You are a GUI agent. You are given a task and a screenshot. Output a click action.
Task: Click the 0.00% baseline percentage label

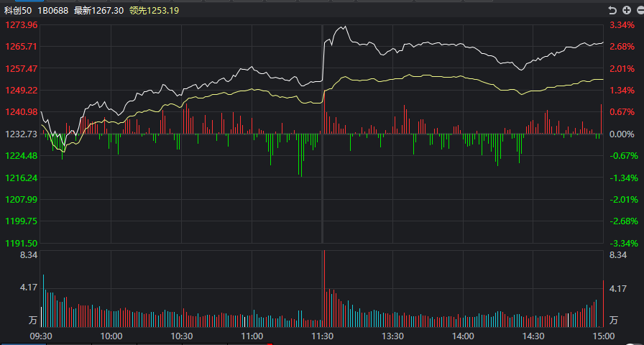(x=624, y=134)
